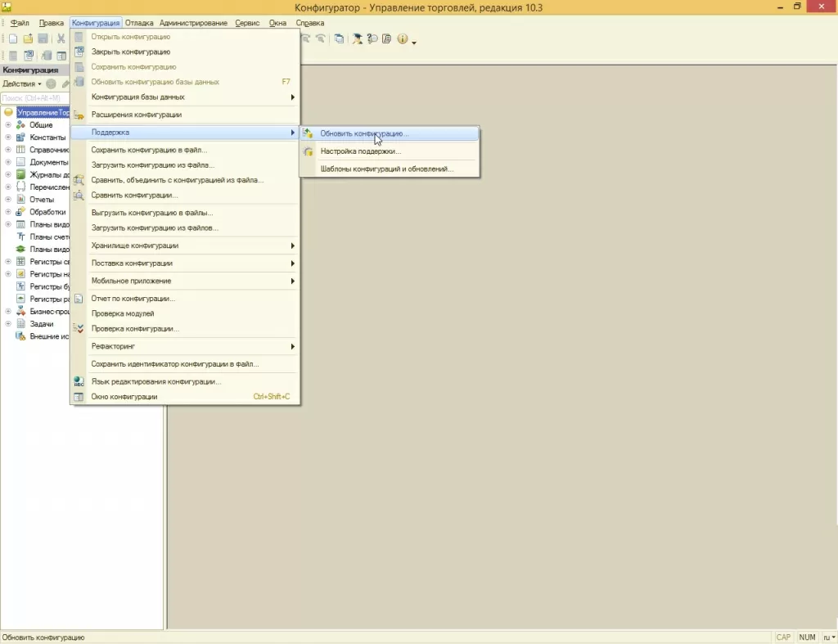Click the Внешние источники tree node icon

coord(20,336)
